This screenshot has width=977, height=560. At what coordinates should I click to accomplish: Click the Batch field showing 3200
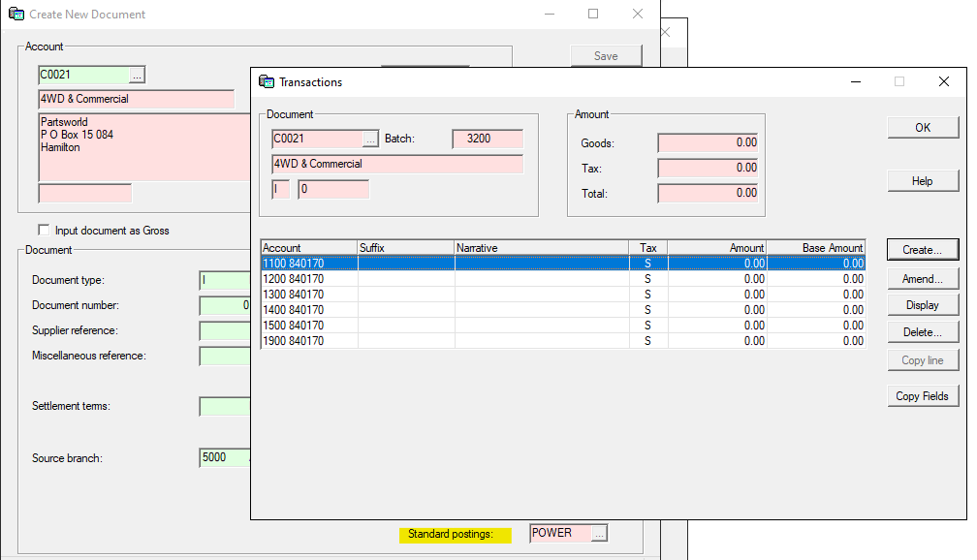(x=487, y=139)
